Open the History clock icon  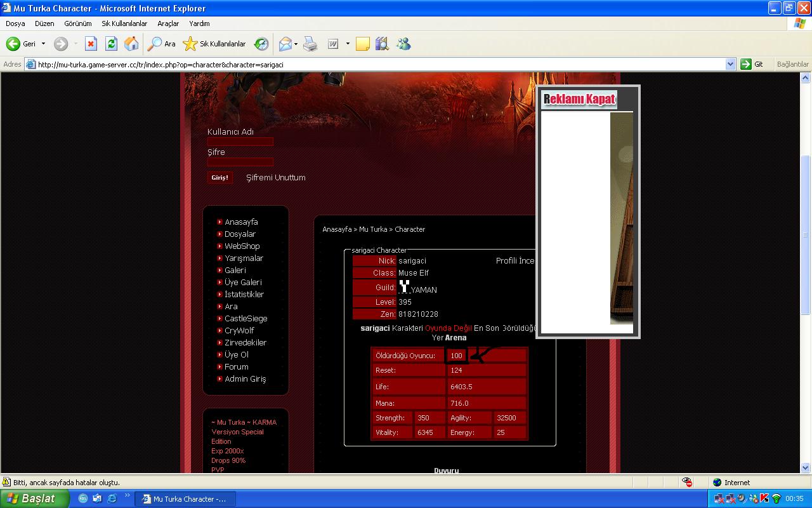pyautogui.click(x=261, y=44)
